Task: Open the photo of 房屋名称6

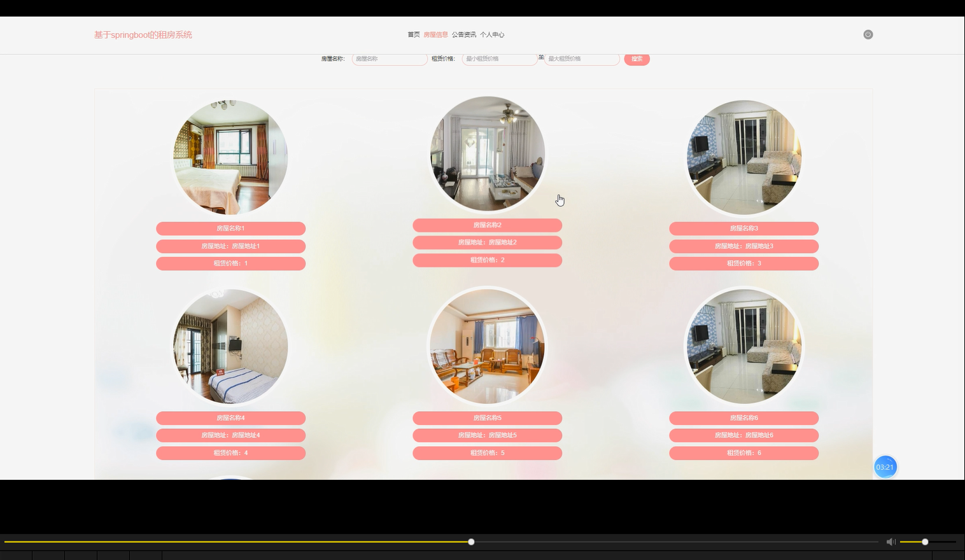Action: [744, 346]
